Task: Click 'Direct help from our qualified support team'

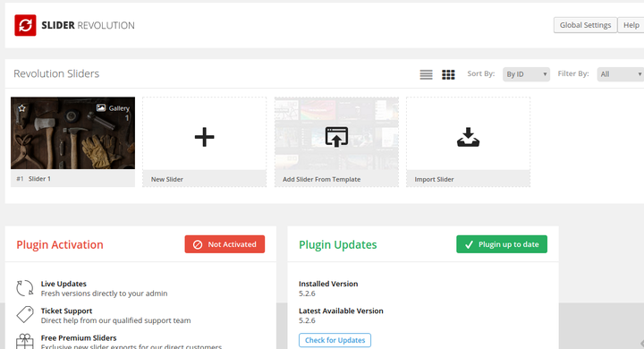Action: coord(115,320)
